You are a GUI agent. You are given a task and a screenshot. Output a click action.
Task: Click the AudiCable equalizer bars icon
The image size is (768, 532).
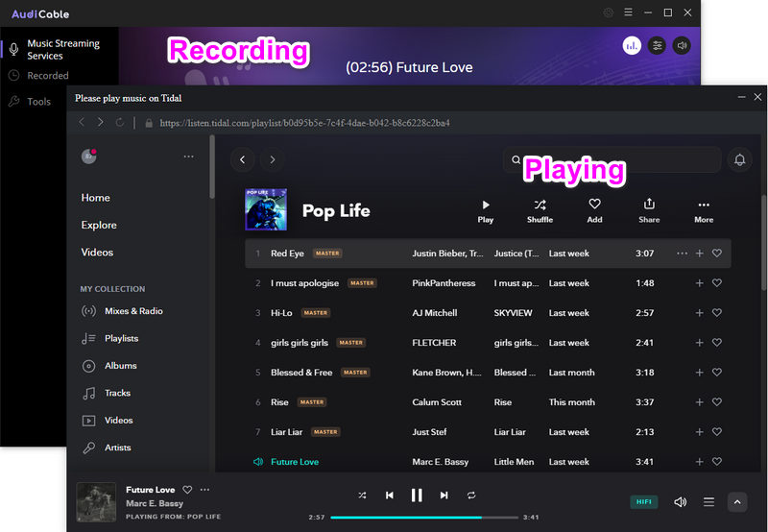click(632, 45)
